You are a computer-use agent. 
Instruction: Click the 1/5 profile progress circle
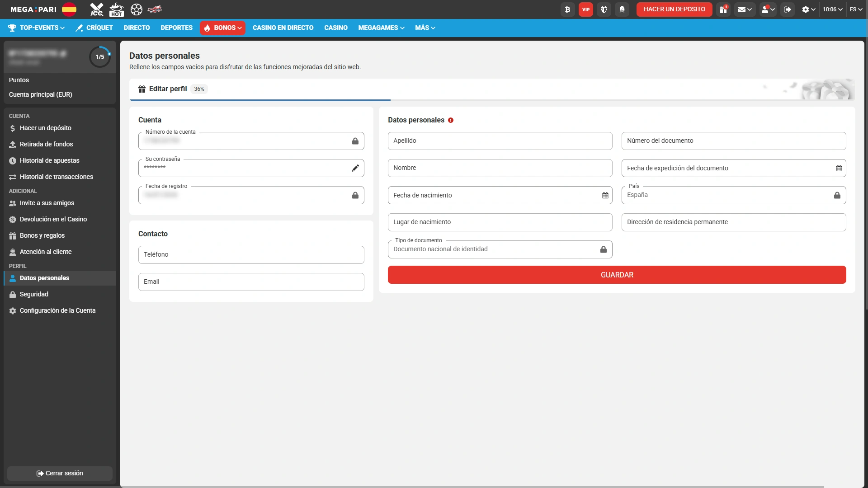100,57
